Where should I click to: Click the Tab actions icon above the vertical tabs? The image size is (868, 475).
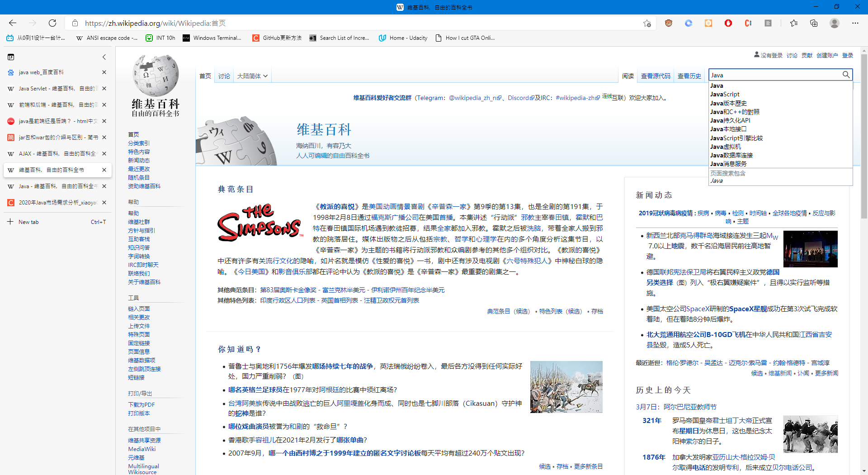tap(10, 57)
